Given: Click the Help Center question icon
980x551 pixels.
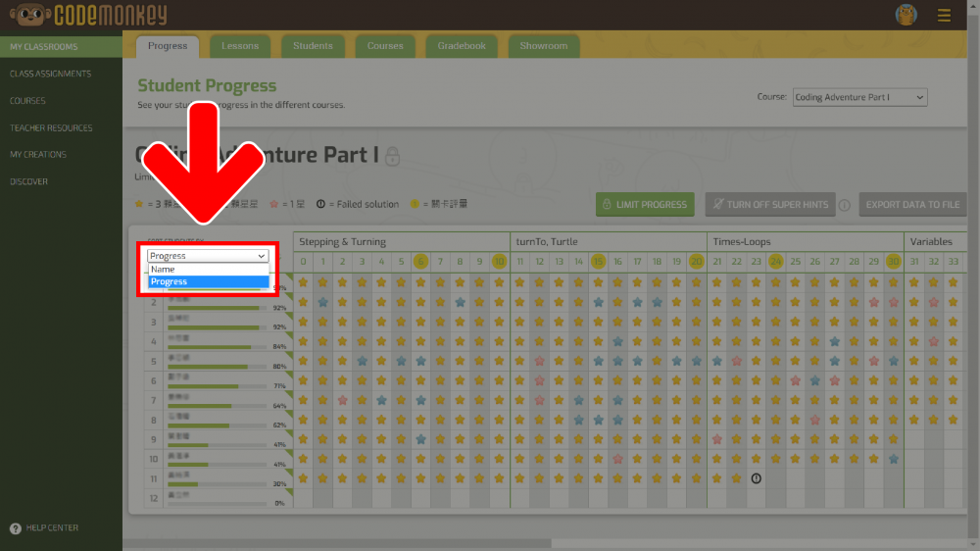Looking at the screenshot, I should tap(16, 528).
